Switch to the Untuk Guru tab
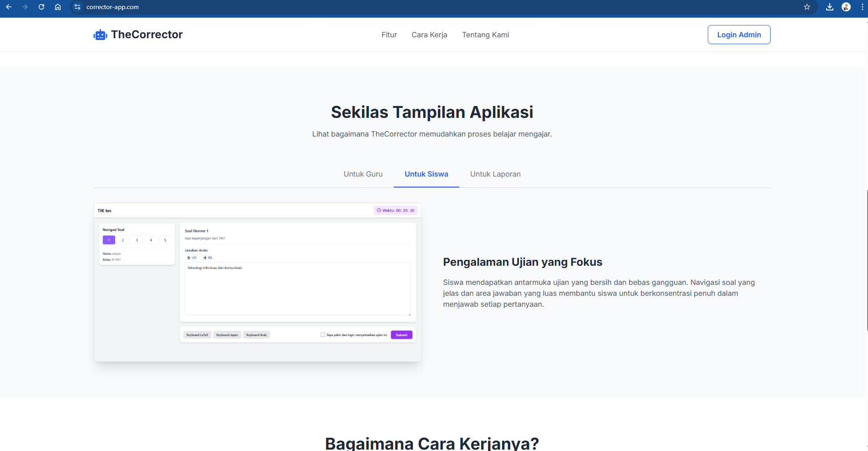This screenshot has height=451, width=868. tap(363, 174)
